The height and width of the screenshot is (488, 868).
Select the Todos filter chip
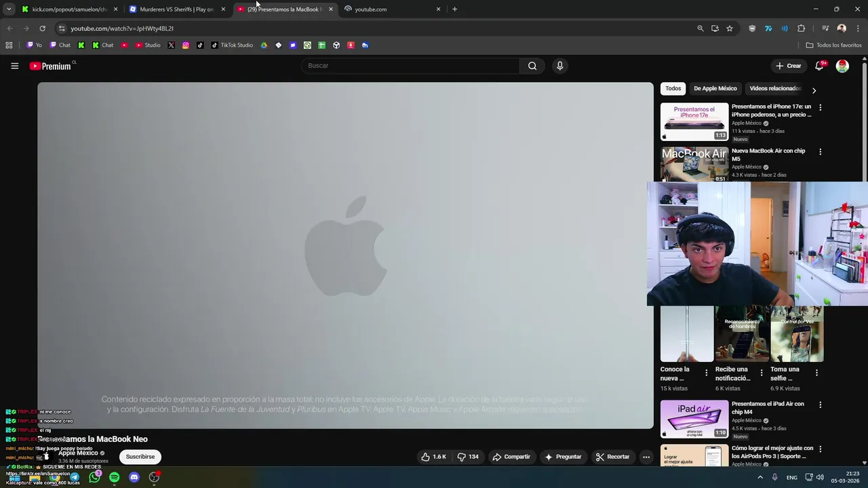tap(673, 89)
